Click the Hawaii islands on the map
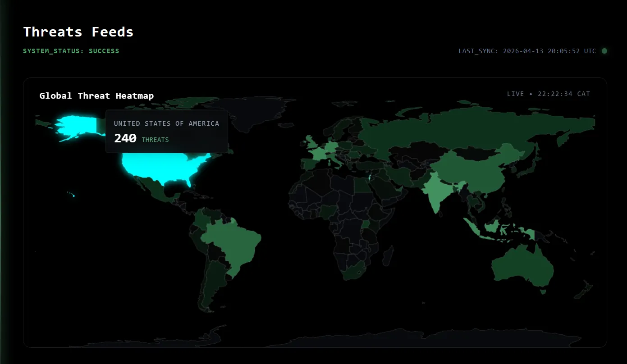627x364 pixels. (72, 195)
